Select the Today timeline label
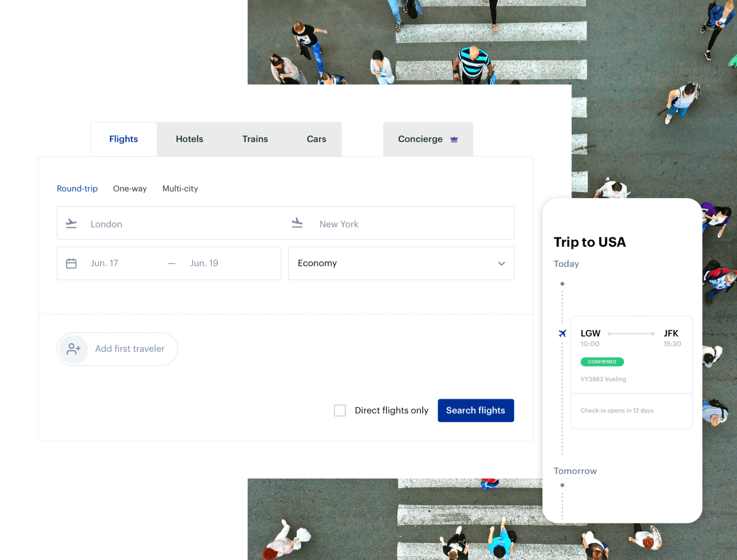737x560 pixels. pos(566,264)
